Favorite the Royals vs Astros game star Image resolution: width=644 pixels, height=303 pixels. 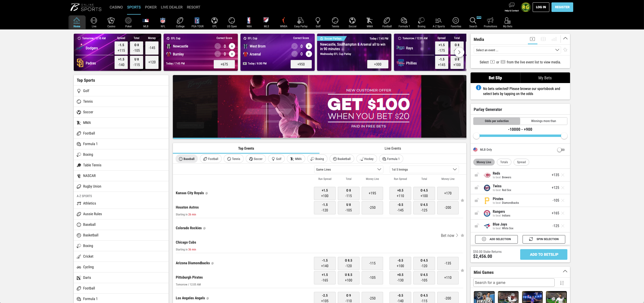pyautogui.click(x=462, y=200)
